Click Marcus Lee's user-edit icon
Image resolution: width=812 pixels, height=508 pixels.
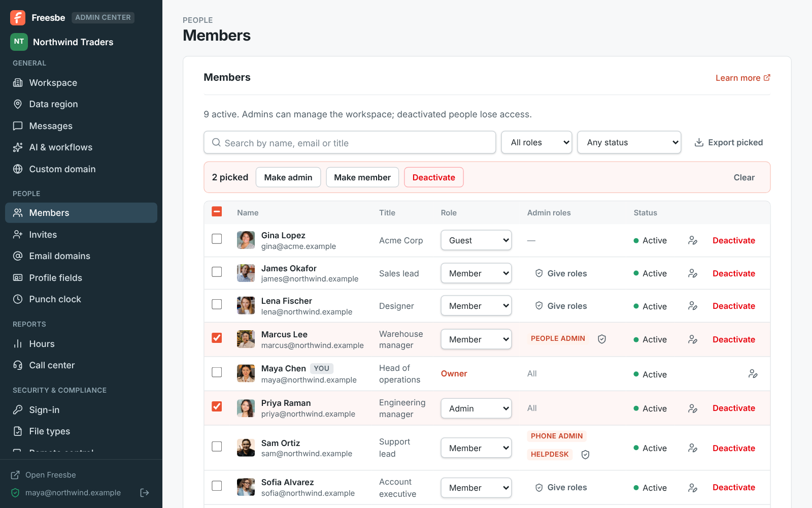tap(693, 339)
